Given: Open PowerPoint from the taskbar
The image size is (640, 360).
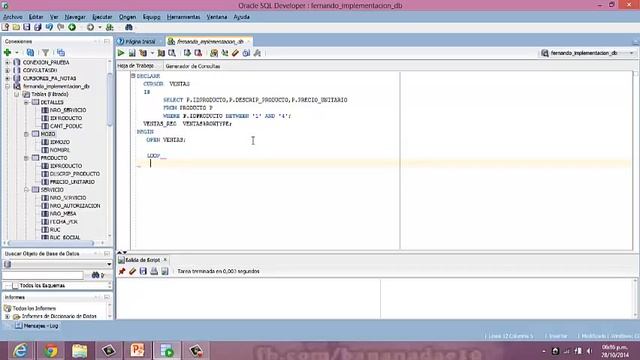Looking at the screenshot, I should point(138,351).
